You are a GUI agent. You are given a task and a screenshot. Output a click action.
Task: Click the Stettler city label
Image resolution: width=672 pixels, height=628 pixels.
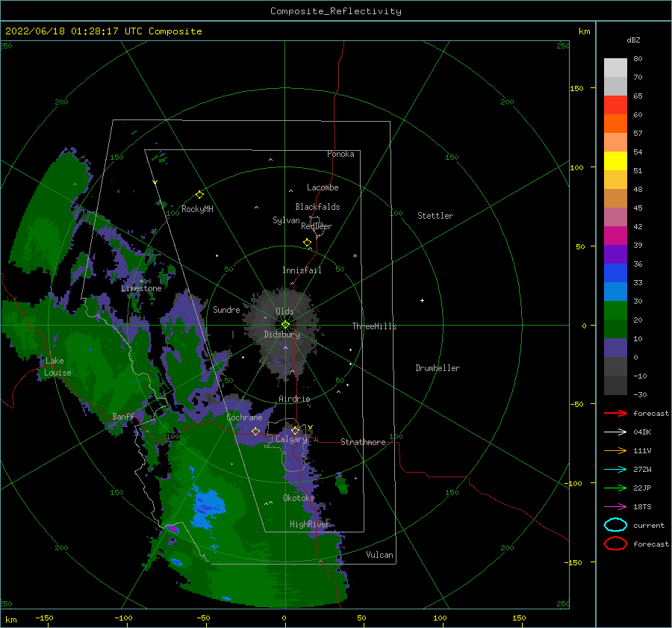[435, 216]
